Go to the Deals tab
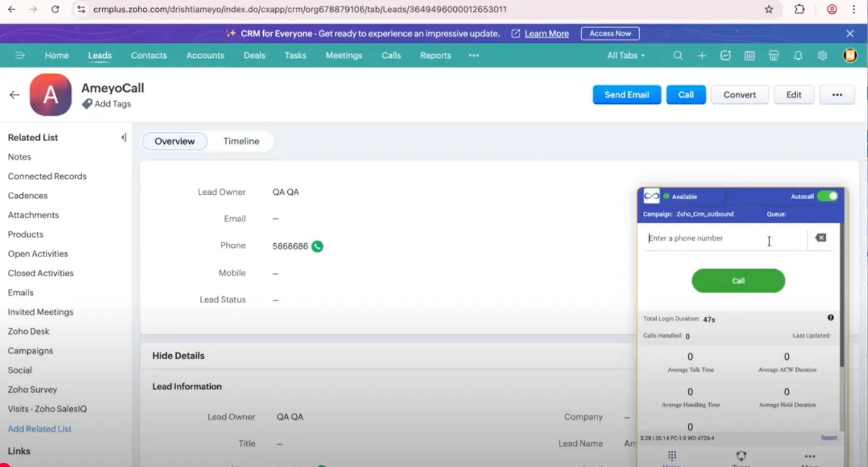This screenshot has width=868, height=467. (x=254, y=56)
